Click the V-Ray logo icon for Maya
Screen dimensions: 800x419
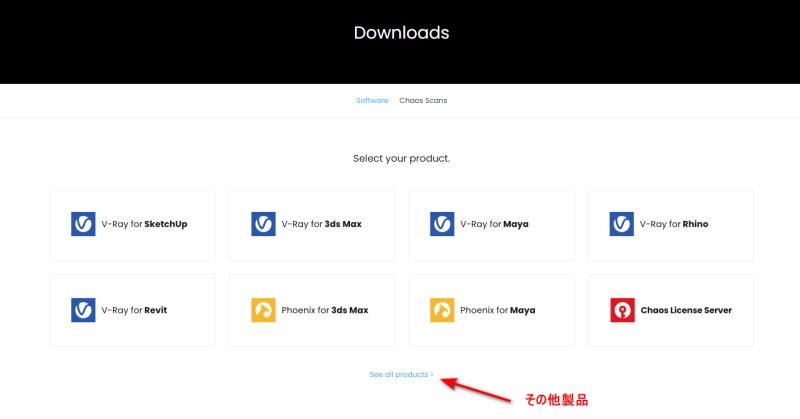tap(442, 224)
